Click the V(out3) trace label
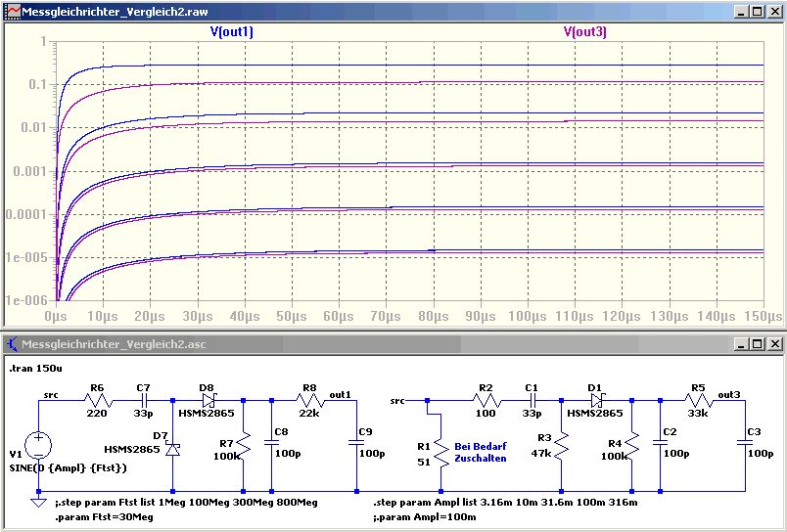The image size is (787, 532). click(585, 32)
